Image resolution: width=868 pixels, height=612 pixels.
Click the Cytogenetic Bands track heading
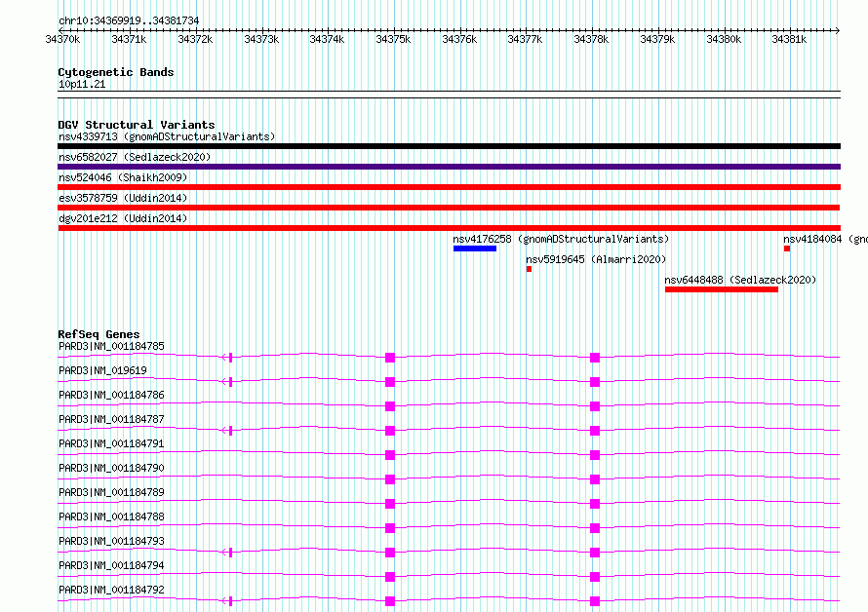116,72
